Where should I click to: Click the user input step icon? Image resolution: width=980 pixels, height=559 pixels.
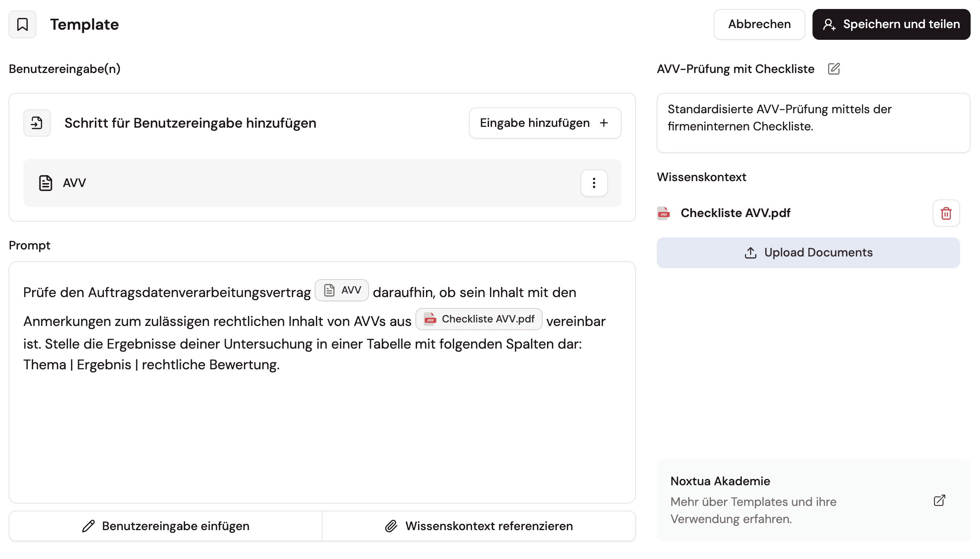37,123
